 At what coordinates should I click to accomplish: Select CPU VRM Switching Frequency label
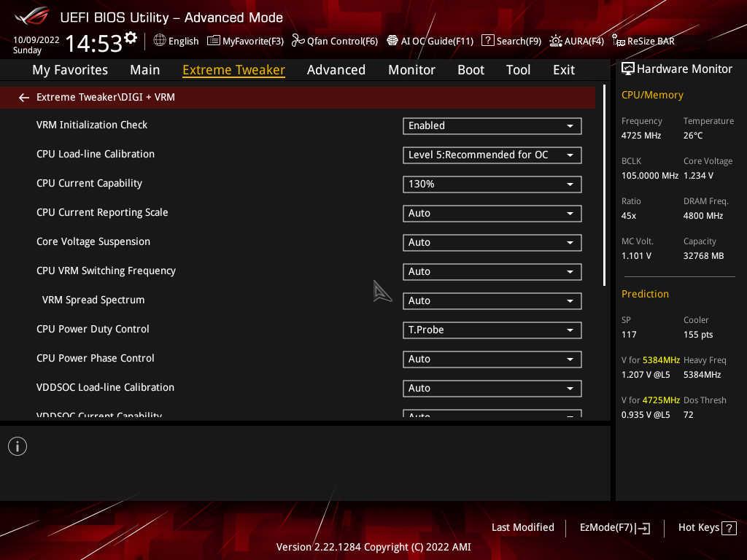[x=106, y=271]
